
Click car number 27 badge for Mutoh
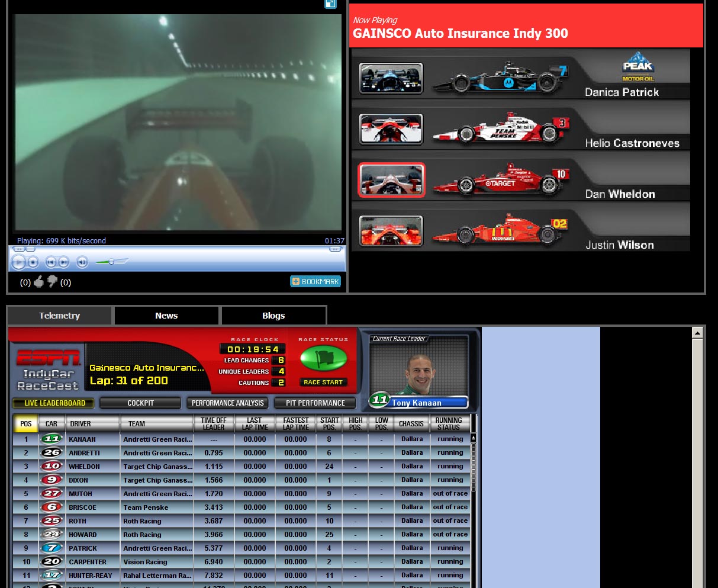(x=51, y=493)
